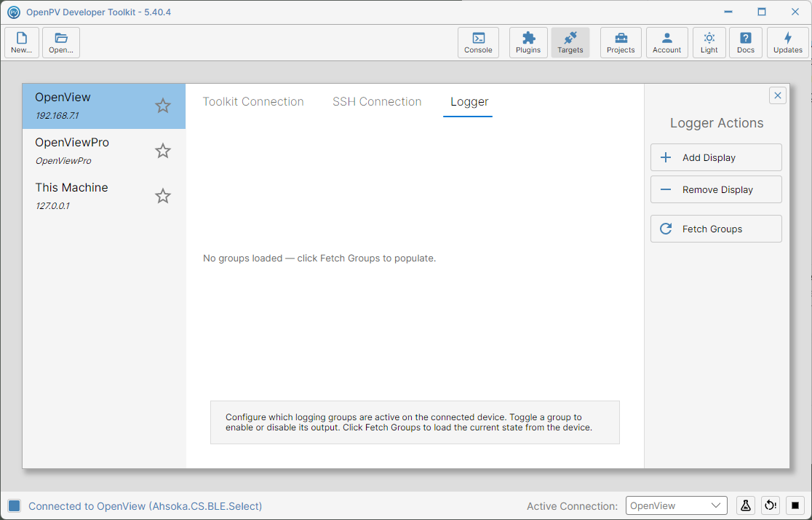
Task: Open the Docs help icon
Action: [x=746, y=42]
